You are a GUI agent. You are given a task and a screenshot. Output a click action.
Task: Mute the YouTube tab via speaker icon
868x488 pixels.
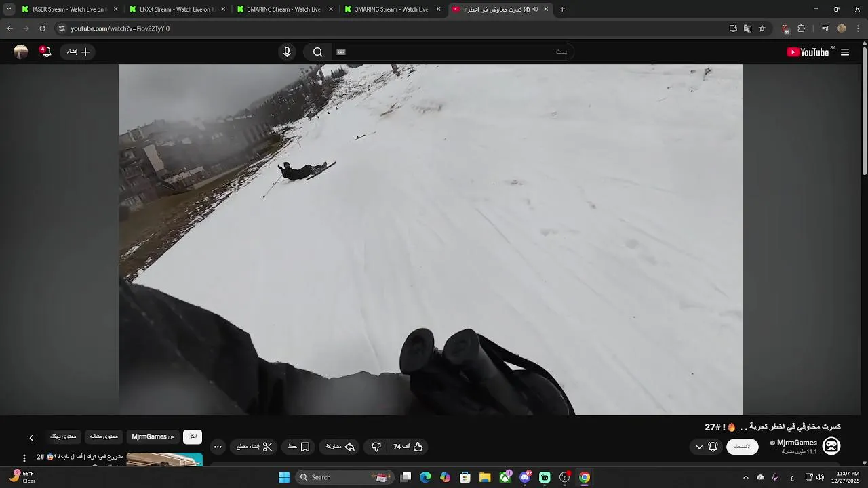click(535, 9)
